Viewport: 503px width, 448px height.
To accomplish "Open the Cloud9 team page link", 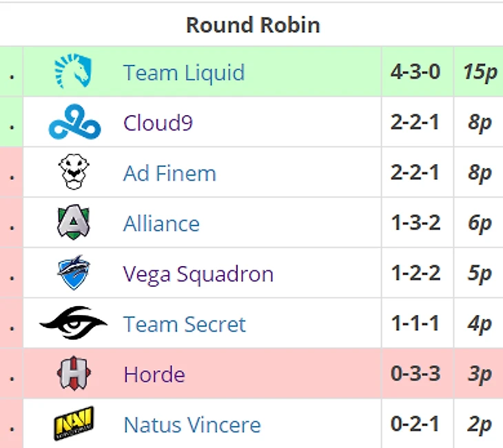I will click(x=158, y=123).
